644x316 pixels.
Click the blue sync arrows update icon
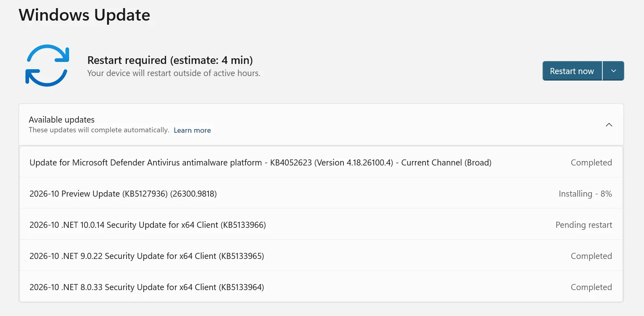[47, 66]
